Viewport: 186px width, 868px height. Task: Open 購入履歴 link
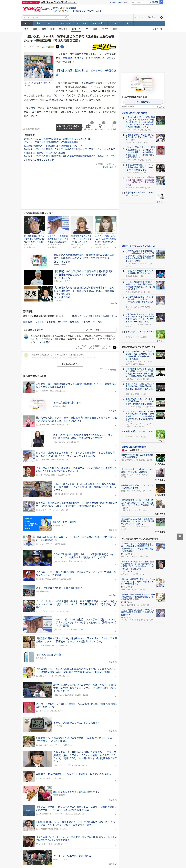pyautogui.click(x=152, y=18)
